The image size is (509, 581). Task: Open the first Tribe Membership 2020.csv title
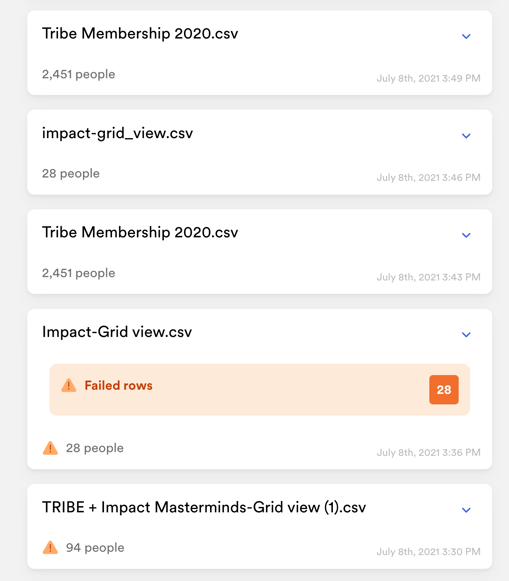tap(140, 33)
